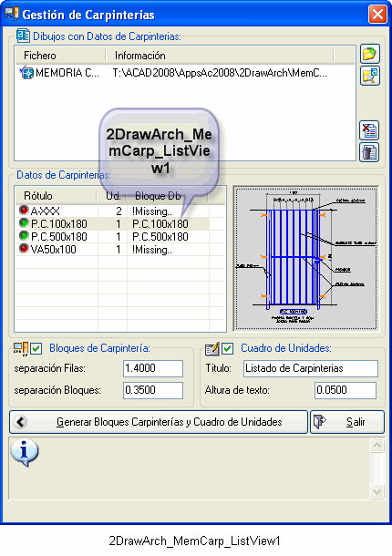Click the carpentry block preview thumbnail
The image size is (392, 556).
point(305,259)
